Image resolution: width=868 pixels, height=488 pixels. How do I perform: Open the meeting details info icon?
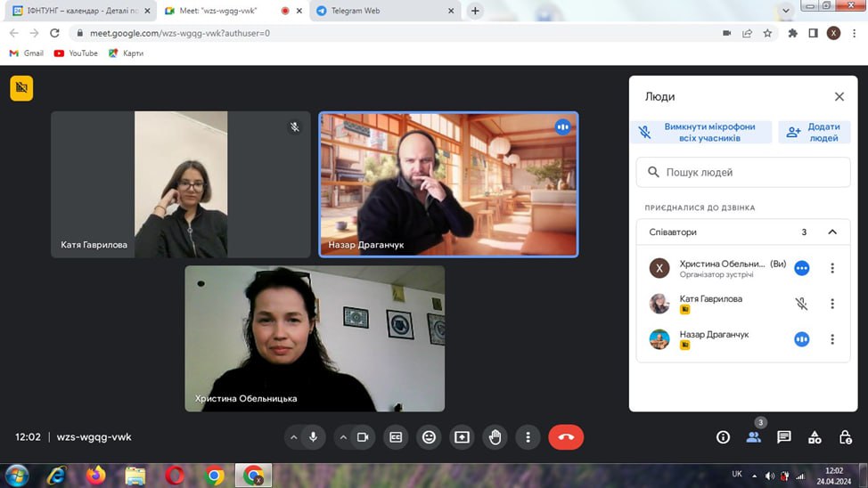[x=723, y=437]
